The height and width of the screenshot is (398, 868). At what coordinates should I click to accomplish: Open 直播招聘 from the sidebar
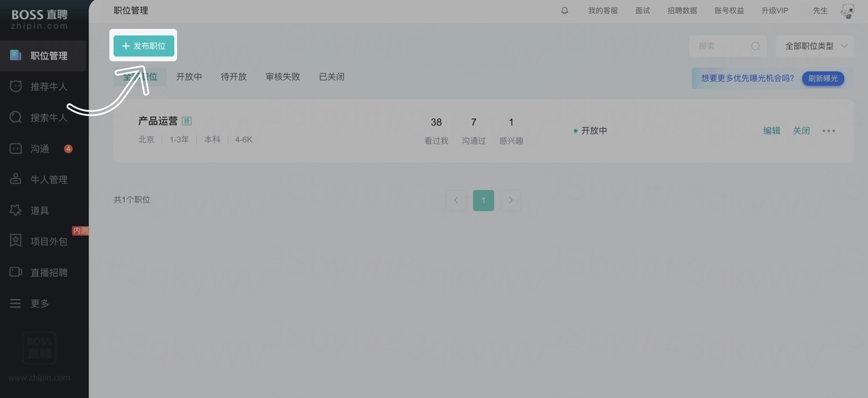[49, 272]
